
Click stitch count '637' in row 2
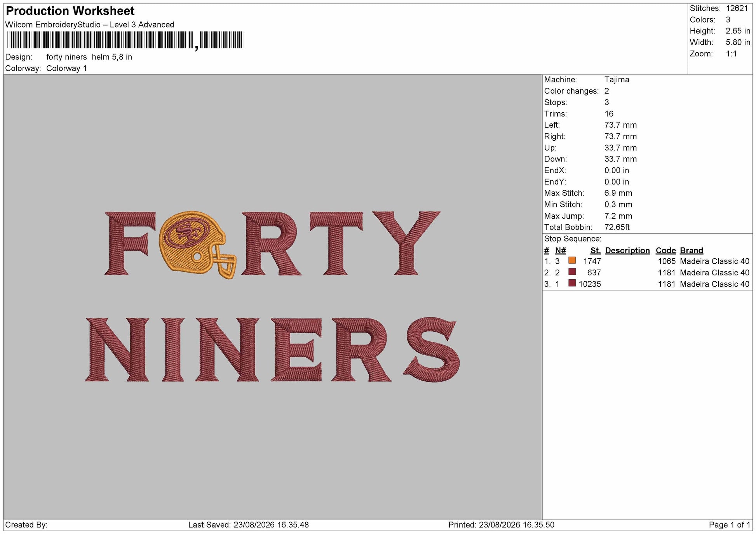pos(594,273)
